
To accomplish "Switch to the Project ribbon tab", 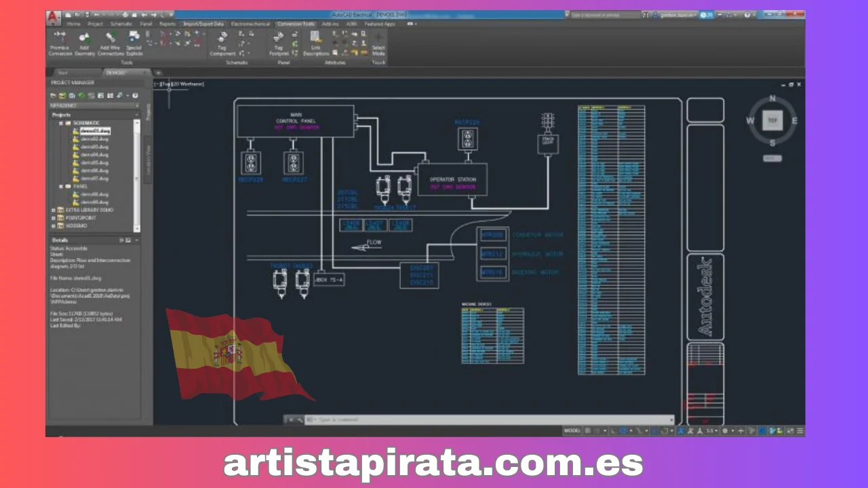I will click(x=95, y=24).
